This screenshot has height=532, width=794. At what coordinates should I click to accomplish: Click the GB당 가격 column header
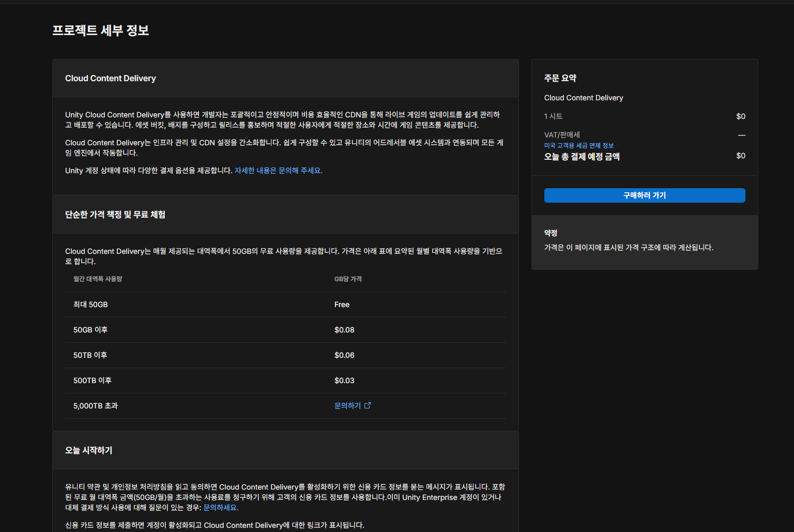(x=348, y=279)
